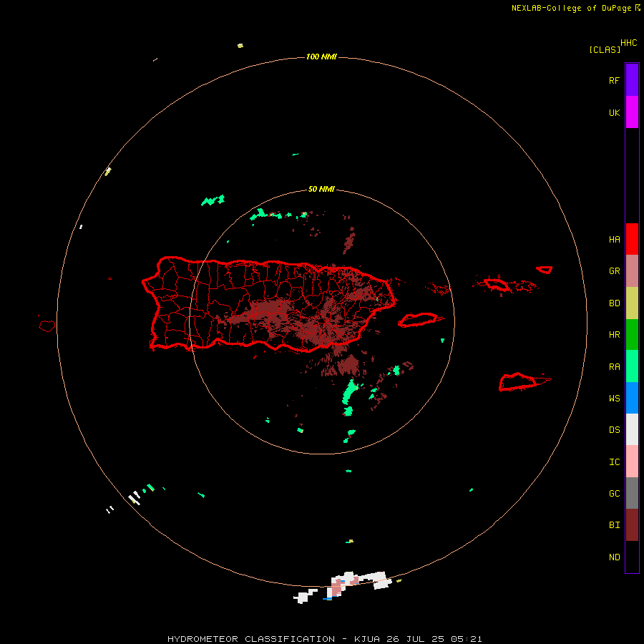Select the BD yellow legend block
Screen dimensions: 644x644
pyautogui.click(x=632, y=303)
